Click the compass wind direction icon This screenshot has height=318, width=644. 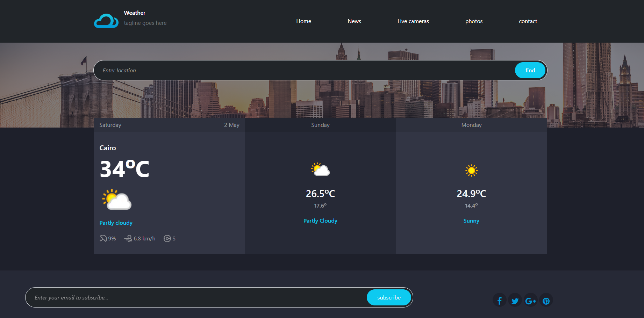click(167, 238)
